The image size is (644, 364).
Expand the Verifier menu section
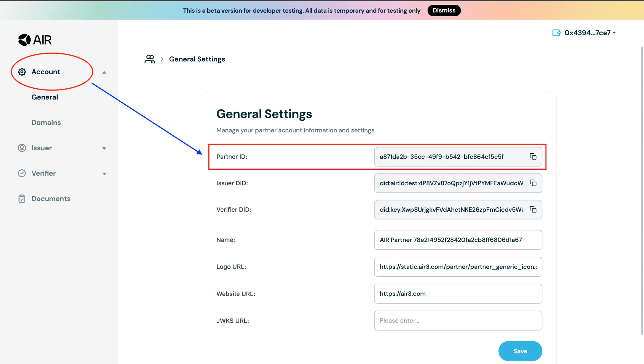tap(104, 174)
